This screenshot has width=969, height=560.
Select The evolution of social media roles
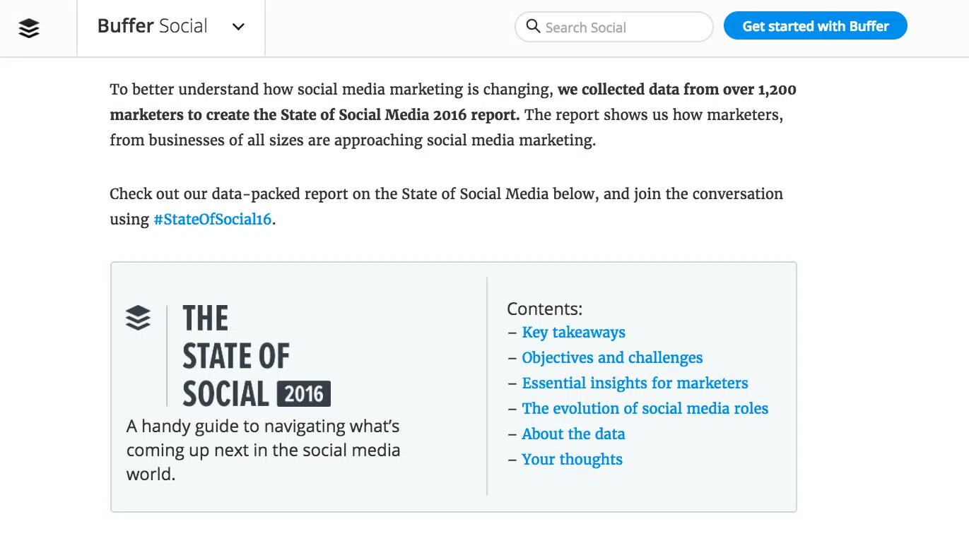[x=645, y=408]
